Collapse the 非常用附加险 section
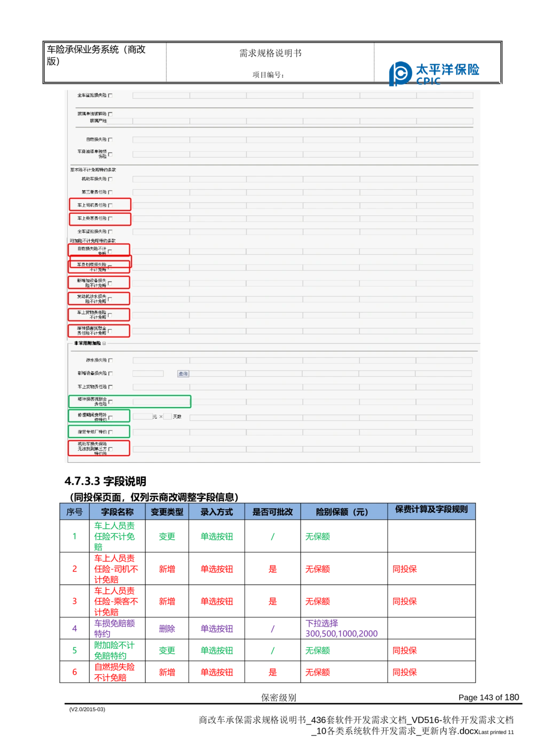The width and height of the screenshot is (534, 756). tap(104, 344)
